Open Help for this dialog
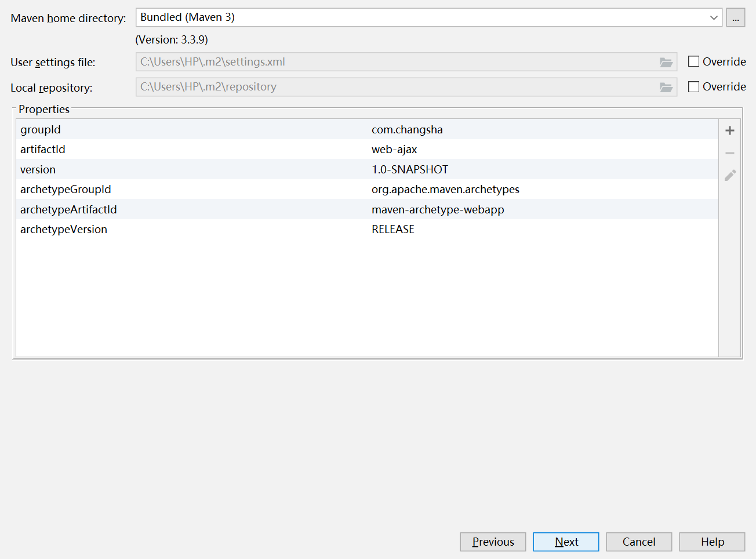The height and width of the screenshot is (559, 756). pos(712,542)
